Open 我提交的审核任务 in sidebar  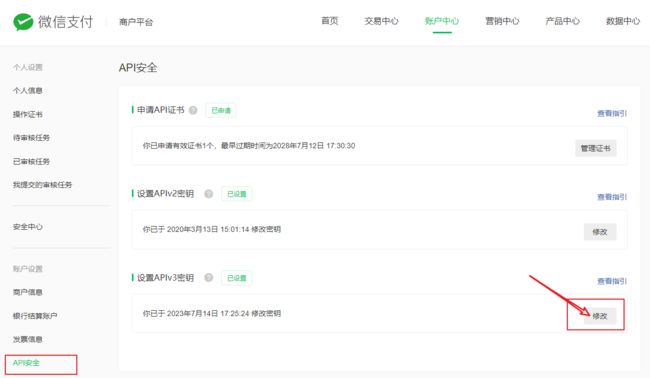click(x=42, y=184)
